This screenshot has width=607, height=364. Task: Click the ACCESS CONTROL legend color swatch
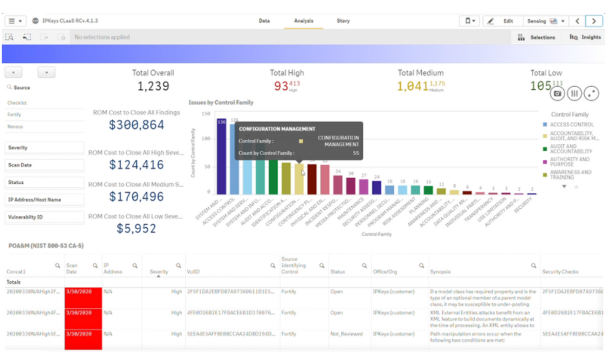click(x=545, y=125)
